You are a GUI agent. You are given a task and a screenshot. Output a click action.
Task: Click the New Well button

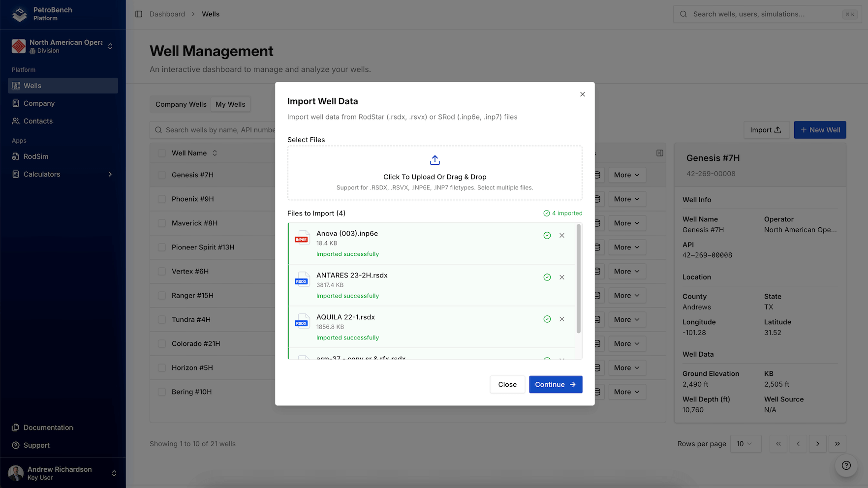point(820,129)
